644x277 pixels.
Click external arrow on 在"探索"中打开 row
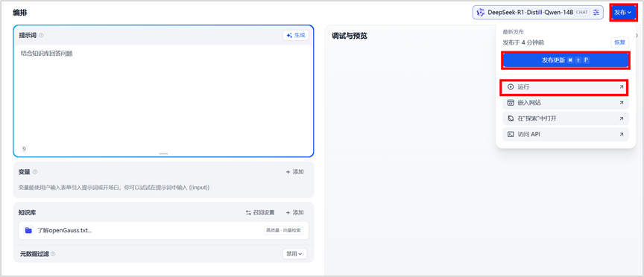(622, 118)
